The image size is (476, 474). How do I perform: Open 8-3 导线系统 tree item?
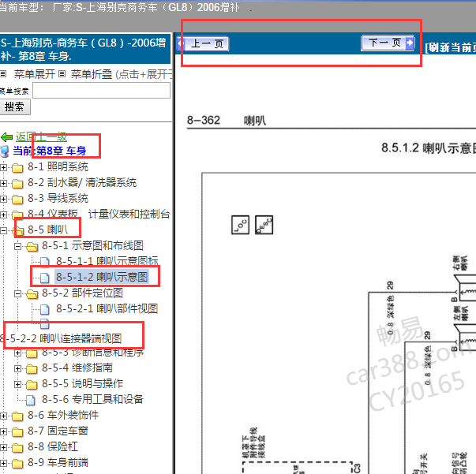[58, 198]
